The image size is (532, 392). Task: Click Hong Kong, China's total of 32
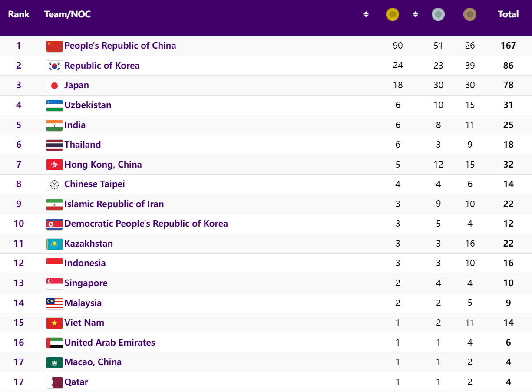(x=508, y=165)
